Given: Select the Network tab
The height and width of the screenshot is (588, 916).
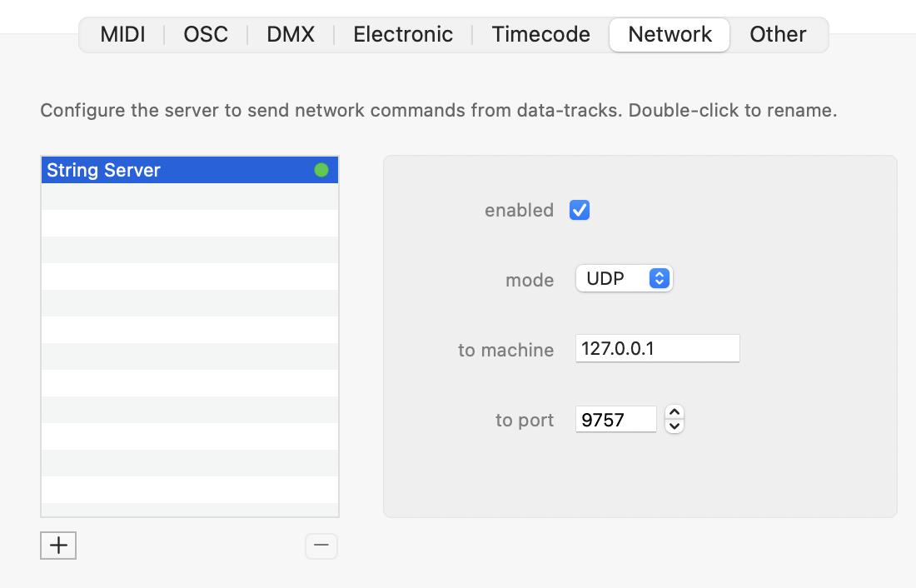Looking at the screenshot, I should [x=670, y=34].
